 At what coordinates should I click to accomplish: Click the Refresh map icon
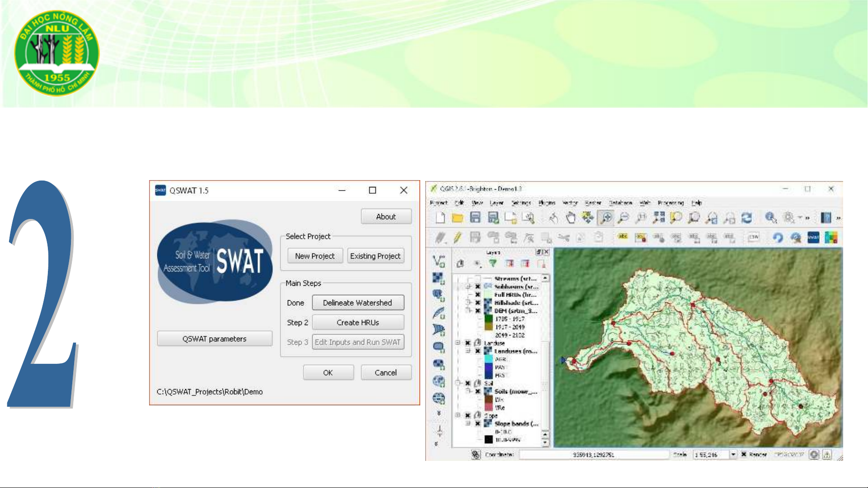tap(747, 218)
